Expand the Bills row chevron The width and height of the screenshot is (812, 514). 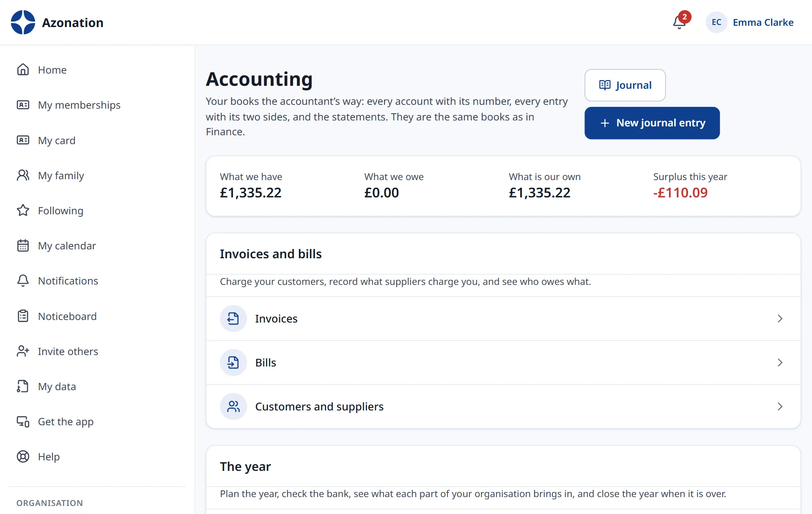point(780,363)
